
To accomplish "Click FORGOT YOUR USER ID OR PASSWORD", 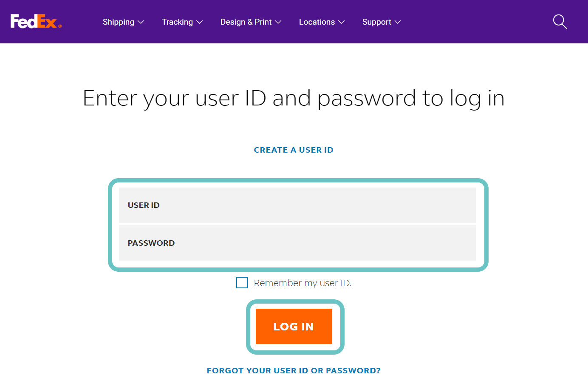I will click(x=294, y=370).
